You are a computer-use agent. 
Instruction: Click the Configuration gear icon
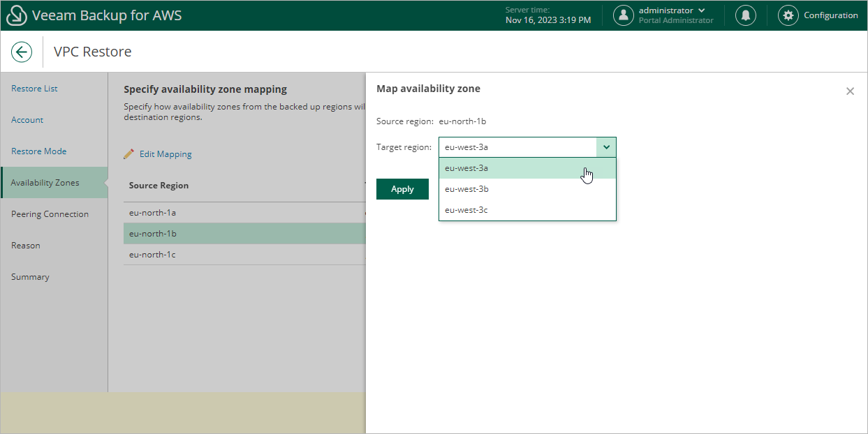pos(788,15)
